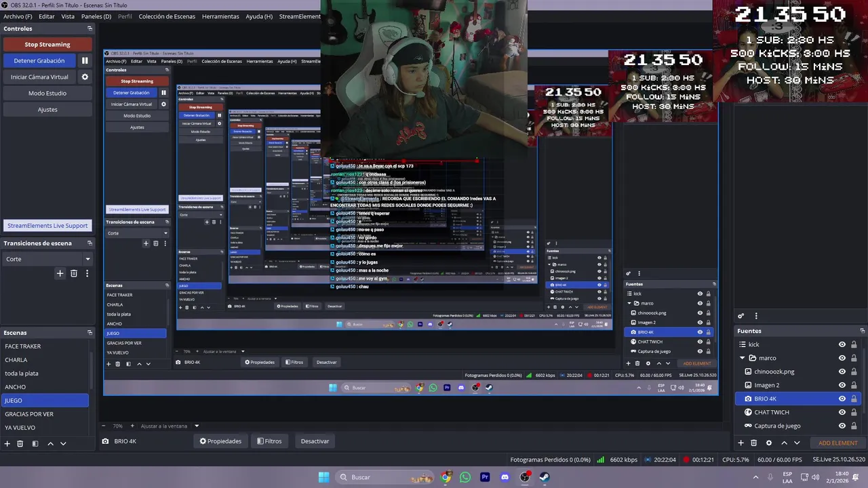Open Google Chrome from taskbar
Image resolution: width=868 pixels, height=488 pixels.
tap(446, 477)
